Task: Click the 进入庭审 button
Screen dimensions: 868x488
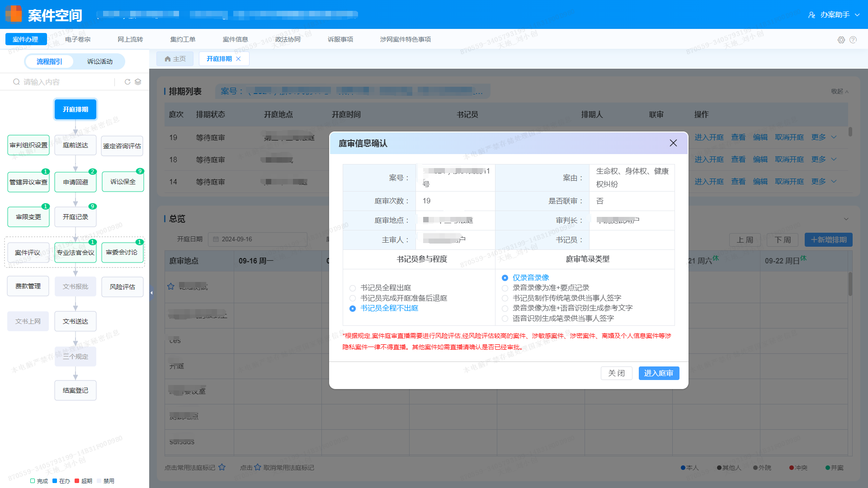Action: pyautogui.click(x=659, y=373)
